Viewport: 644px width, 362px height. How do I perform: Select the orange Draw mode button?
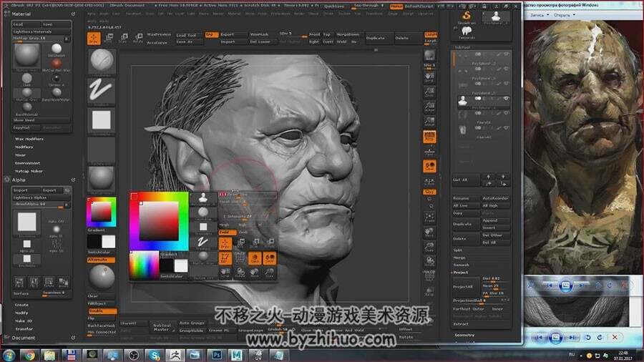(94, 38)
